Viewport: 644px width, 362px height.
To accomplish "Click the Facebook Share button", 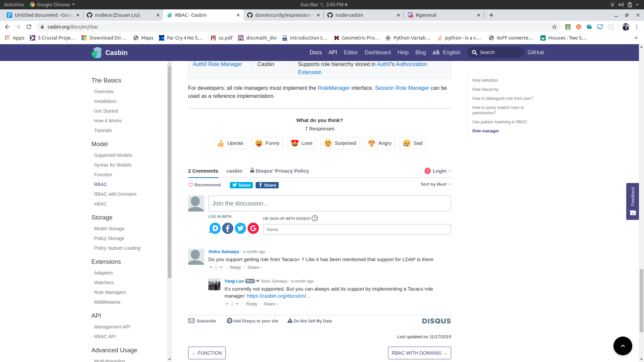I will (x=267, y=185).
